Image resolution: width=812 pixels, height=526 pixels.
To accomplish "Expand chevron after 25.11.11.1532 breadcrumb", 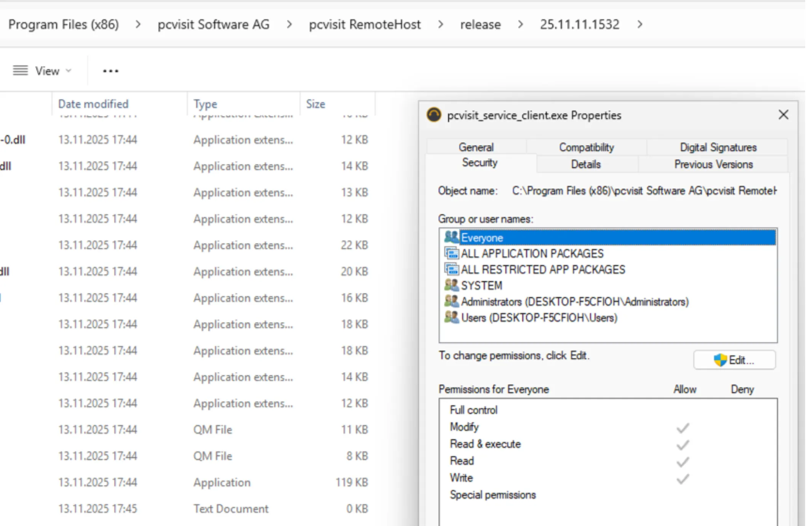I will click(640, 24).
